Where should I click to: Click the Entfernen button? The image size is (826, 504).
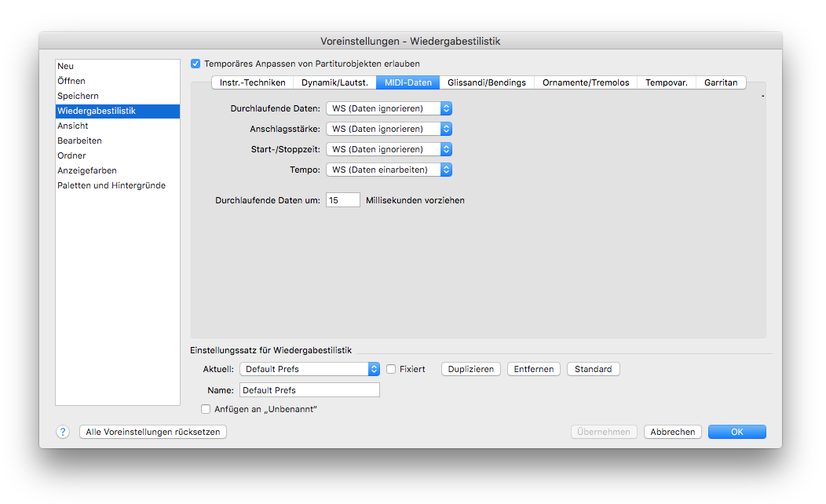[x=534, y=369]
